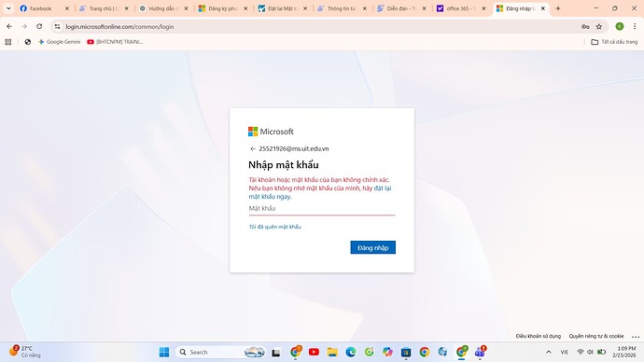Viewport: 644px width, 362px height.
Task: Go back using the browser back arrow
Action: tap(9, 26)
